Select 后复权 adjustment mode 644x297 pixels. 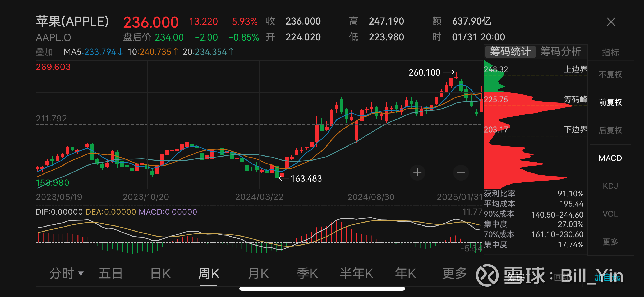click(x=610, y=130)
